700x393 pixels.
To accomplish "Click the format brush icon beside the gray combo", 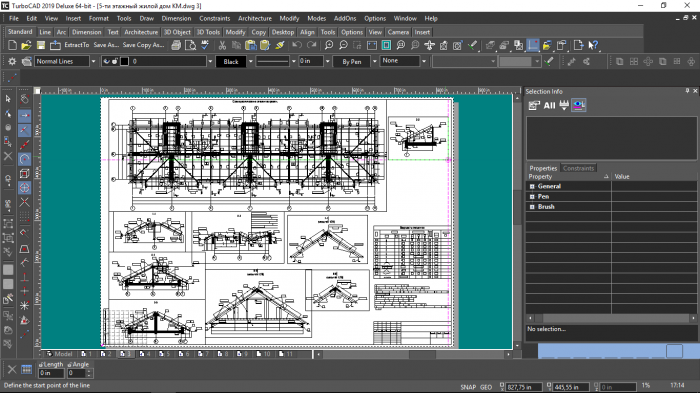I will click(550, 61).
